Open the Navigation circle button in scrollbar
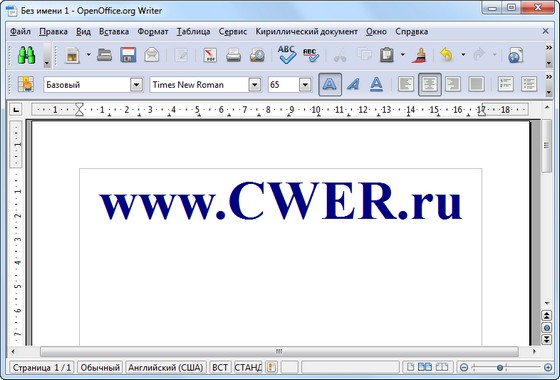 [547, 328]
